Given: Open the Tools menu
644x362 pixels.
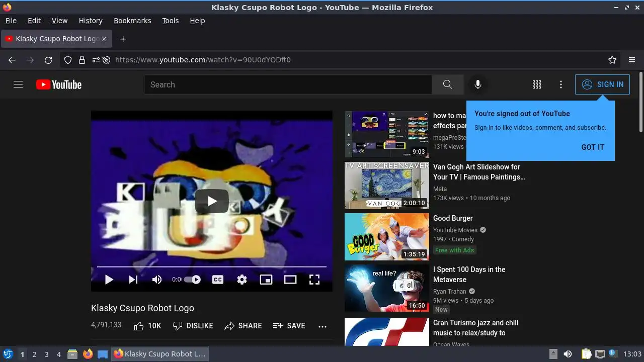Looking at the screenshot, I should [171, 21].
